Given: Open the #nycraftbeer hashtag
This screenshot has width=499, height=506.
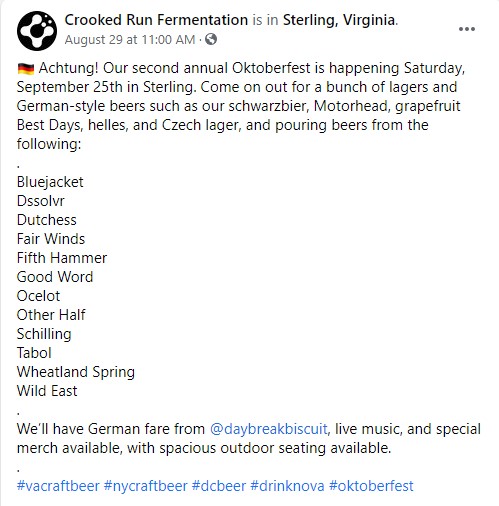Looking at the screenshot, I should (x=146, y=486).
